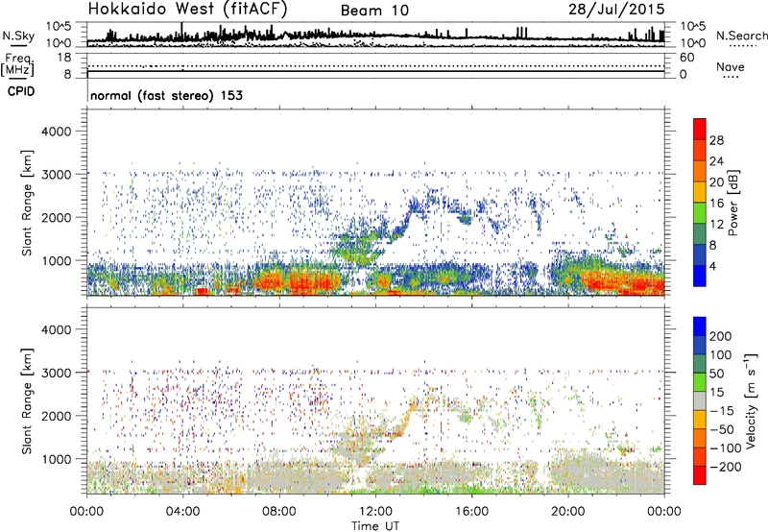Click the date '28/Jul/2015'
Screen dimensions: 768x532
pyautogui.click(x=616, y=10)
